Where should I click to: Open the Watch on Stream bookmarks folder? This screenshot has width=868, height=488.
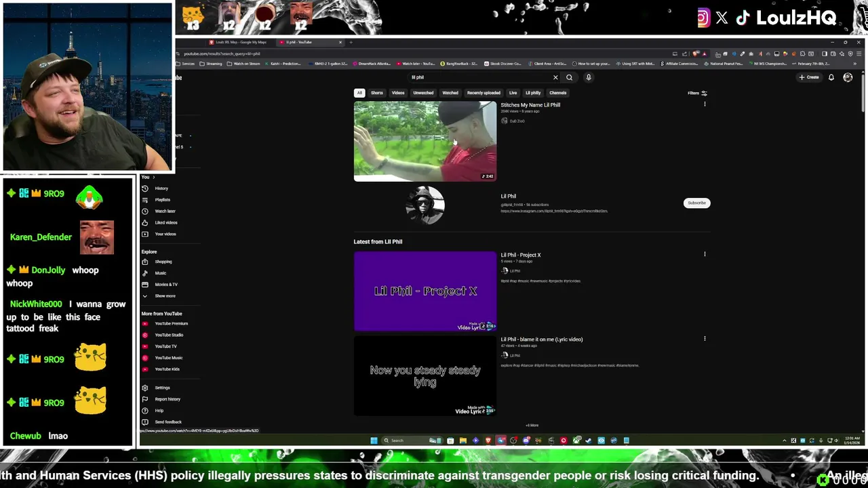(244, 64)
